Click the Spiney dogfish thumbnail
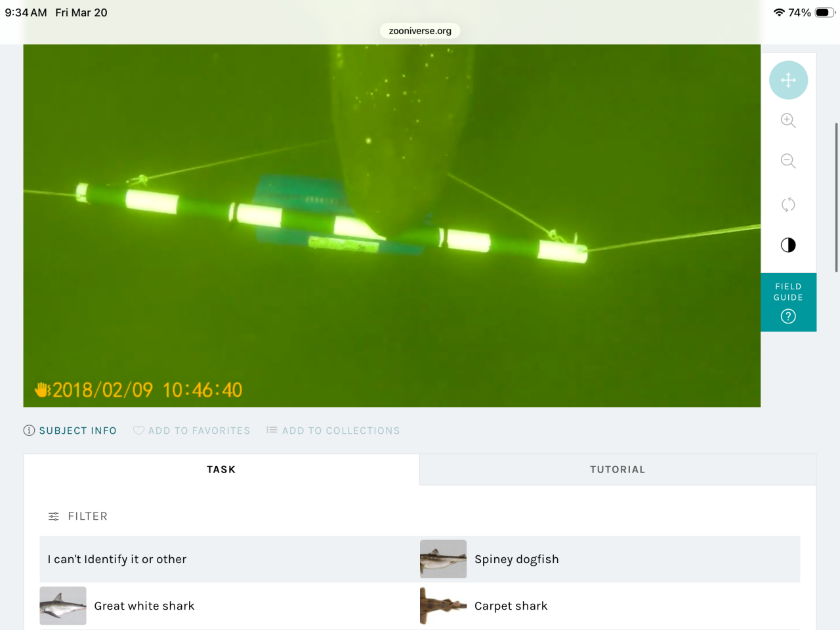The width and height of the screenshot is (840, 630). pos(443,559)
